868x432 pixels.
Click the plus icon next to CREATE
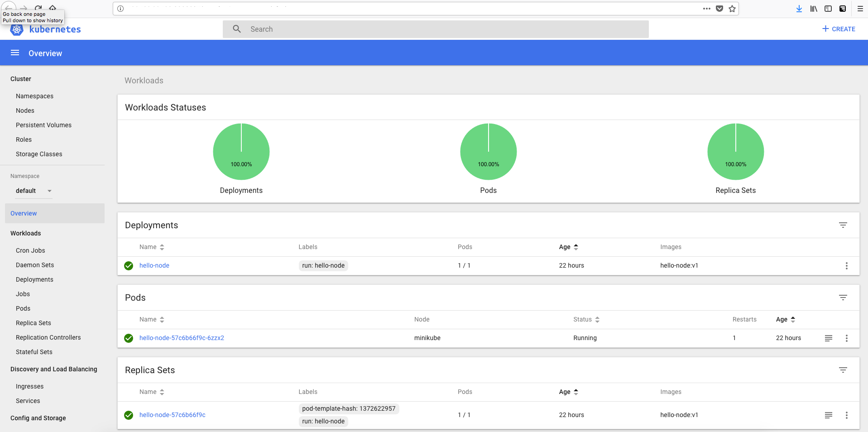[825, 29]
